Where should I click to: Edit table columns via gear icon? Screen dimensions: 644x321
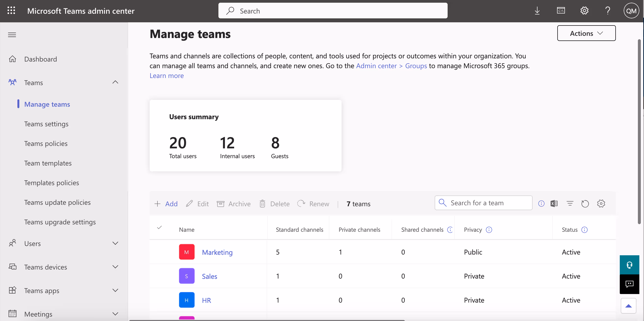pos(601,204)
